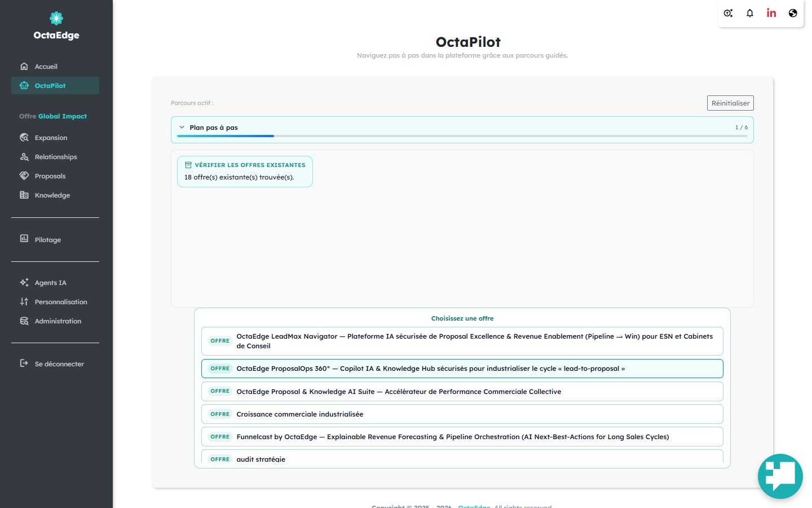This screenshot has width=812, height=508.
Task: Click the AI search icon in top bar
Action: coord(728,13)
